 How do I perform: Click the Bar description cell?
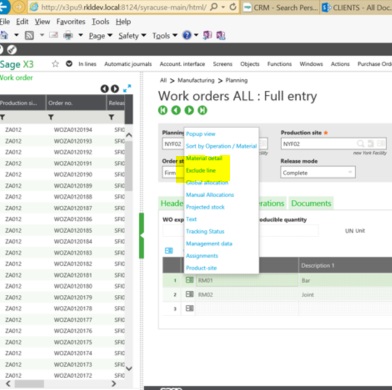pos(345,280)
